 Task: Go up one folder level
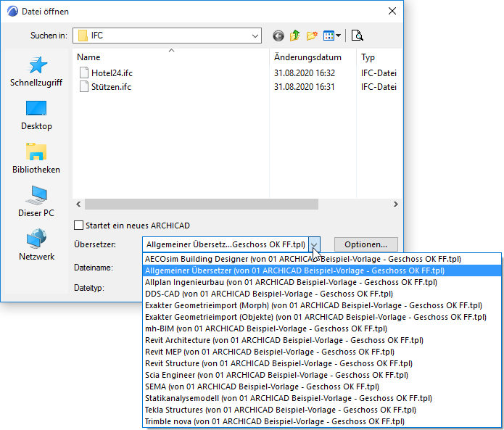coord(294,36)
